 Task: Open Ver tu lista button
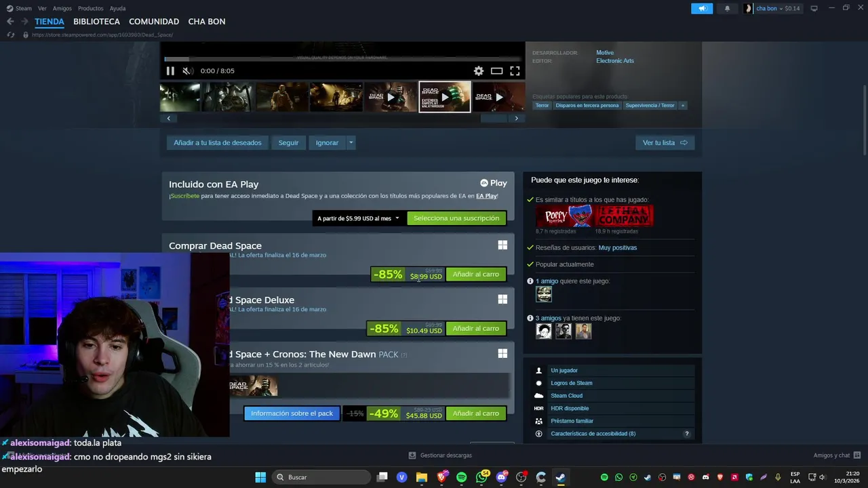coord(665,142)
